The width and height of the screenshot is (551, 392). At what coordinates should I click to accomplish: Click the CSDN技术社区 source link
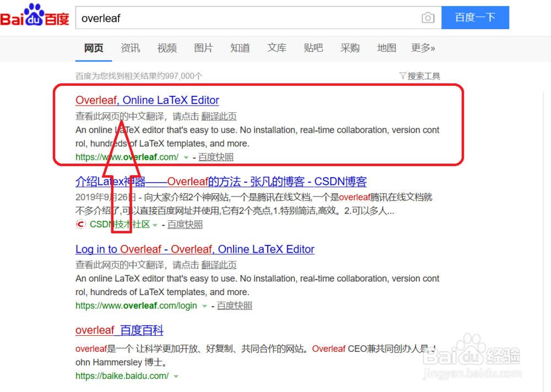[120, 225]
